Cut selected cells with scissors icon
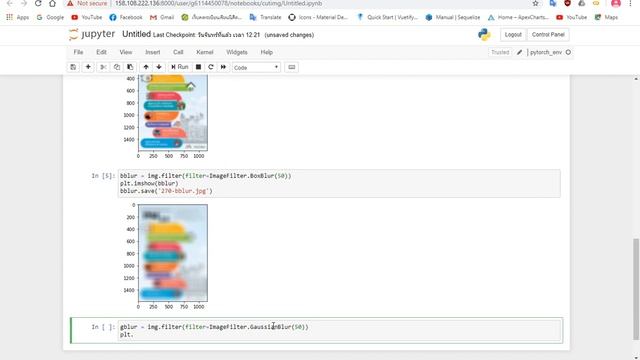Screen dimensions: 640x360 (x=103, y=67)
